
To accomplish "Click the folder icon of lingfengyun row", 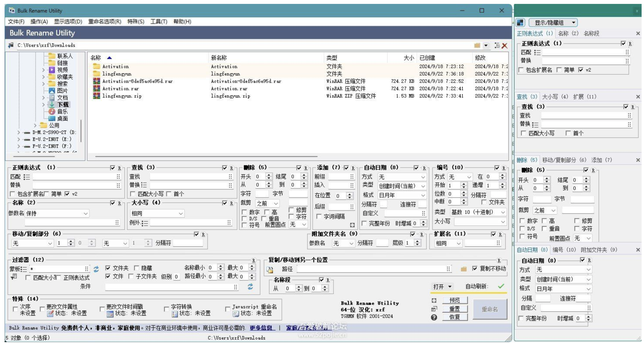I will tap(96, 73).
